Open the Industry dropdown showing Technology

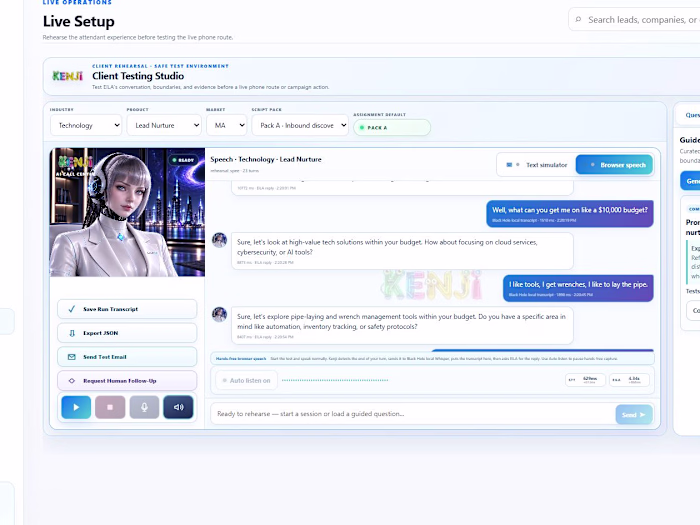click(86, 125)
